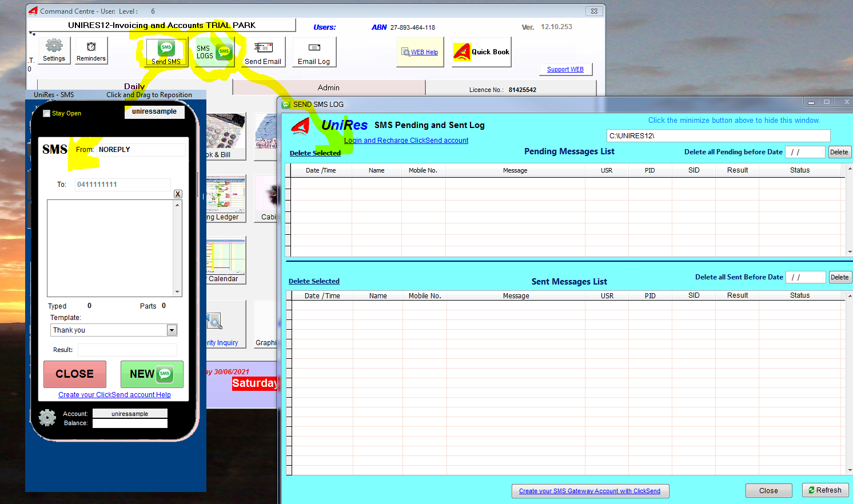Viewport: 853px width, 504px height.
Task: Click the X button to clear the To number
Action: [178, 194]
